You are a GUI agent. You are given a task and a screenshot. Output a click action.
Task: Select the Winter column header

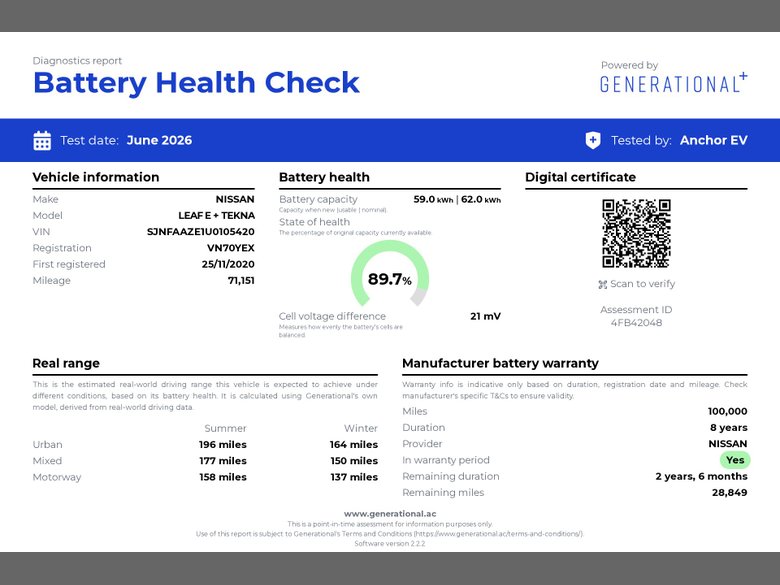point(361,428)
